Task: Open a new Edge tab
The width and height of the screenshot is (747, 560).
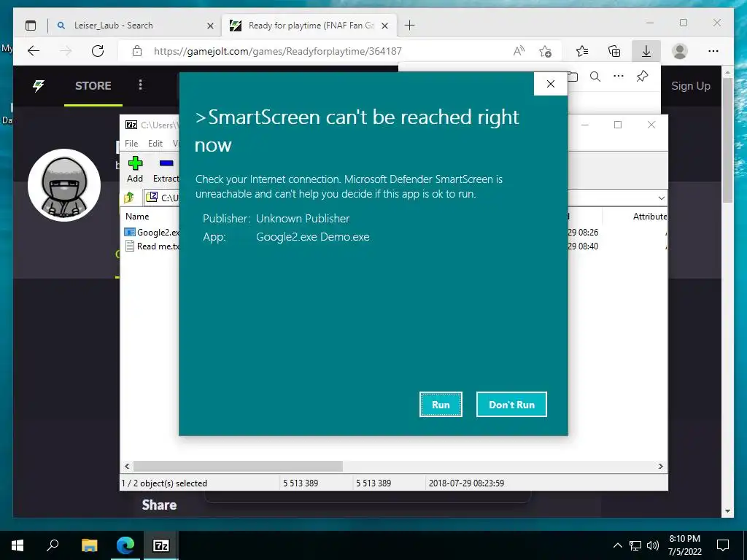Action: pos(409,26)
